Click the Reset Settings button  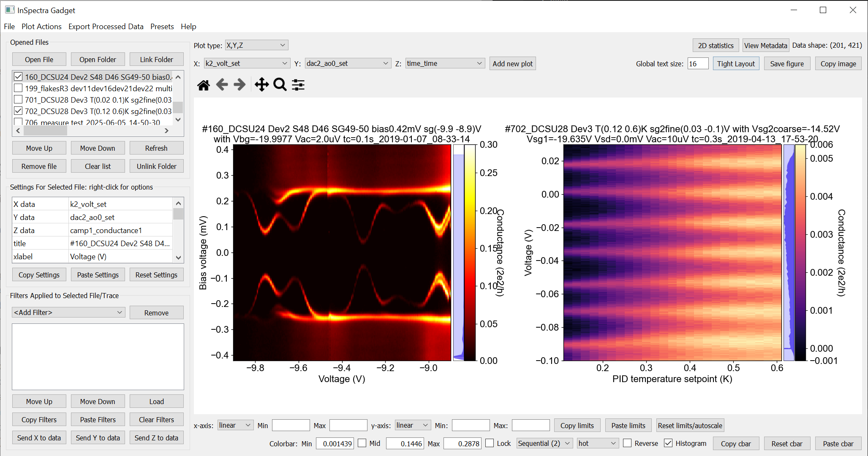(156, 275)
